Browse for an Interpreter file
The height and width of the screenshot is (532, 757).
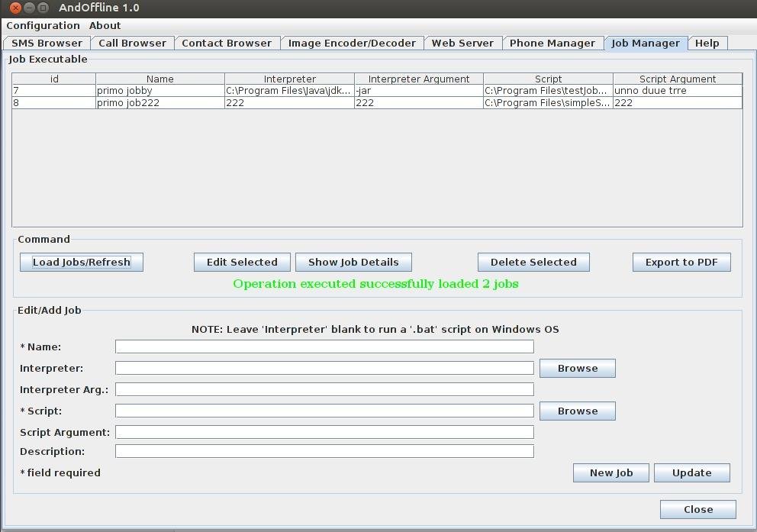pos(577,368)
